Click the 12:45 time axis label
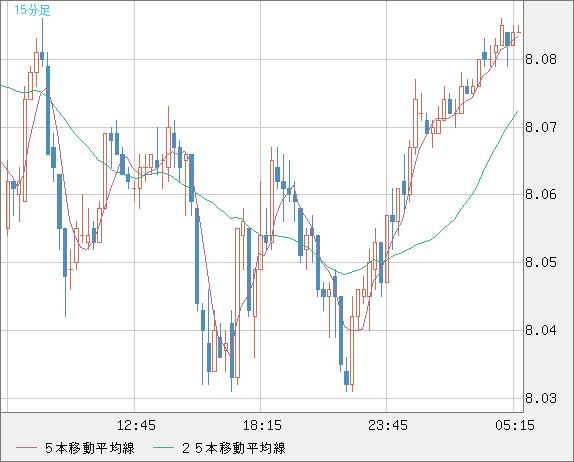This screenshot has width=574, height=462. [136, 425]
